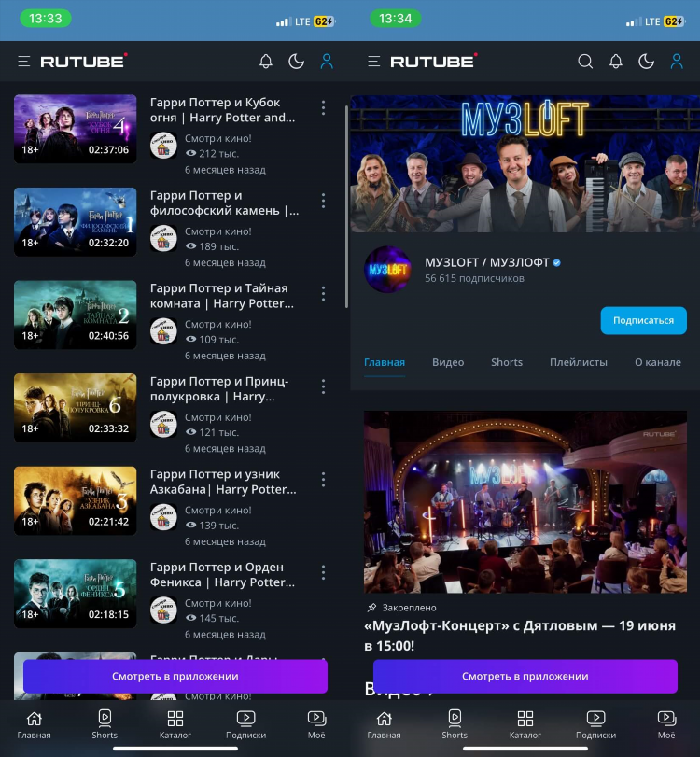700x757 pixels.
Task: Switch to the Видео channel tab
Action: (448, 362)
